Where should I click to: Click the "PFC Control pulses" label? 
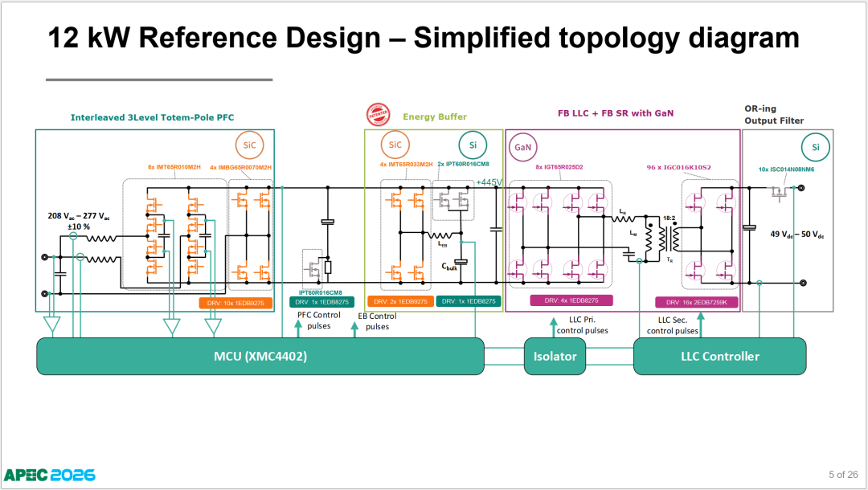pos(319,321)
